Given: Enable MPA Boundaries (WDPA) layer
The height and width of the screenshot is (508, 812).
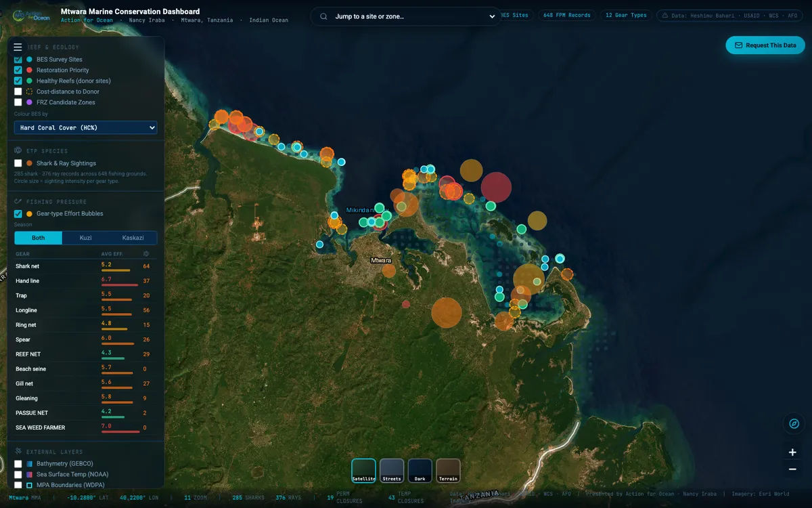Looking at the screenshot, I should [x=18, y=485].
